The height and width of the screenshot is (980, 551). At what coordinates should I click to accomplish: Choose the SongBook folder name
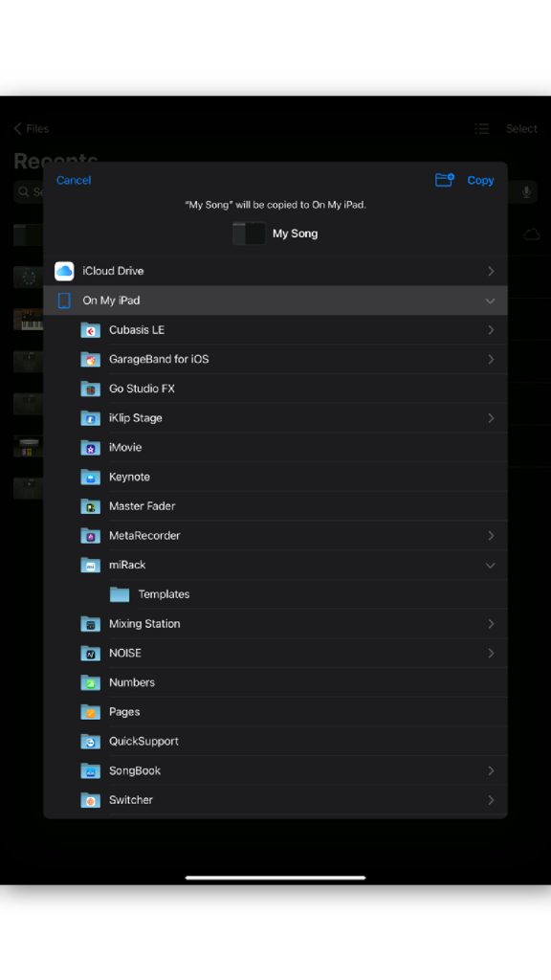[x=135, y=770]
